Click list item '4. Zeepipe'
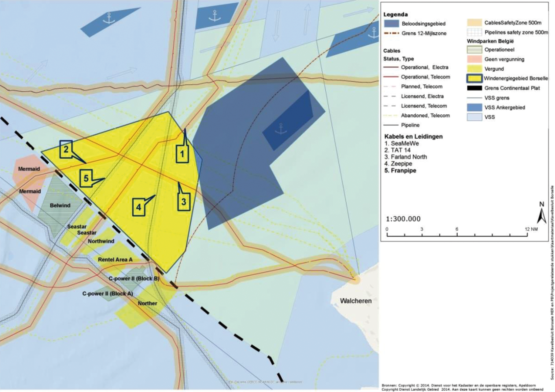This screenshot has width=555, height=392. [398, 164]
